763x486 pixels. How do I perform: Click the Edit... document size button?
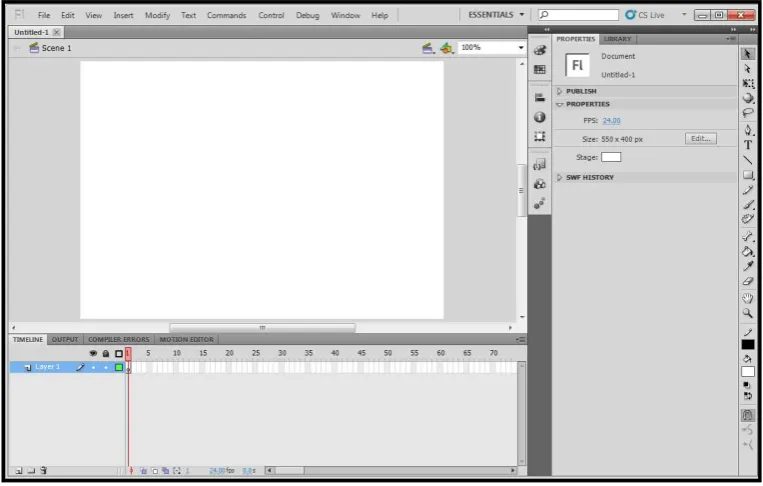point(701,139)
